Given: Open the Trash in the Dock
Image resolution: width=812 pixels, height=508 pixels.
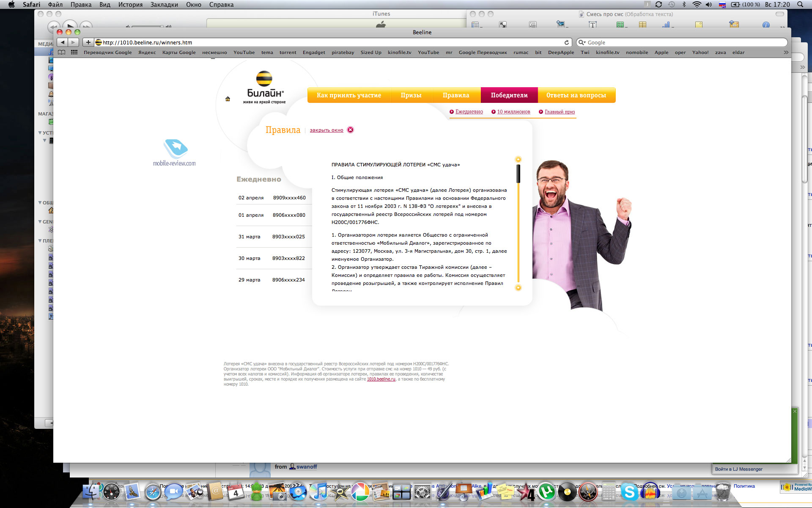Looking at the screenshot, I should [x=723, y=492].
